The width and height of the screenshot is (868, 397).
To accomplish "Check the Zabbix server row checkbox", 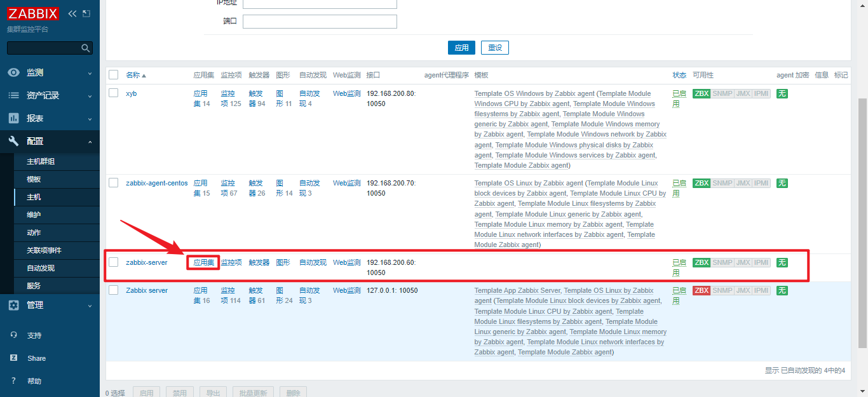I will coord(114,290).
